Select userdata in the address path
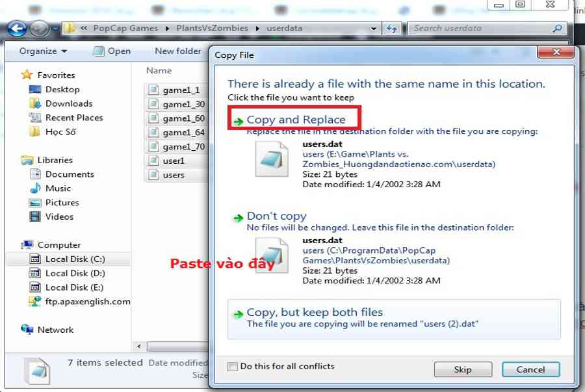This screenshot has width=585, height=392. point(284,29)
